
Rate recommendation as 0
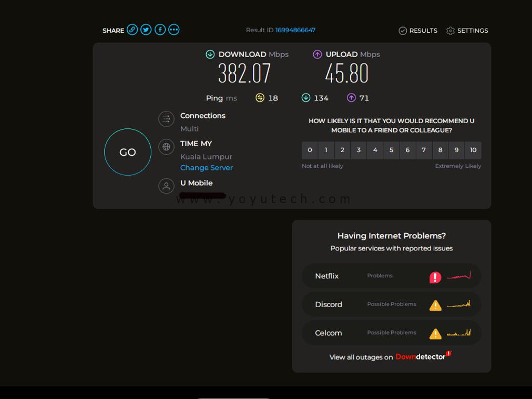click(310, 150)
